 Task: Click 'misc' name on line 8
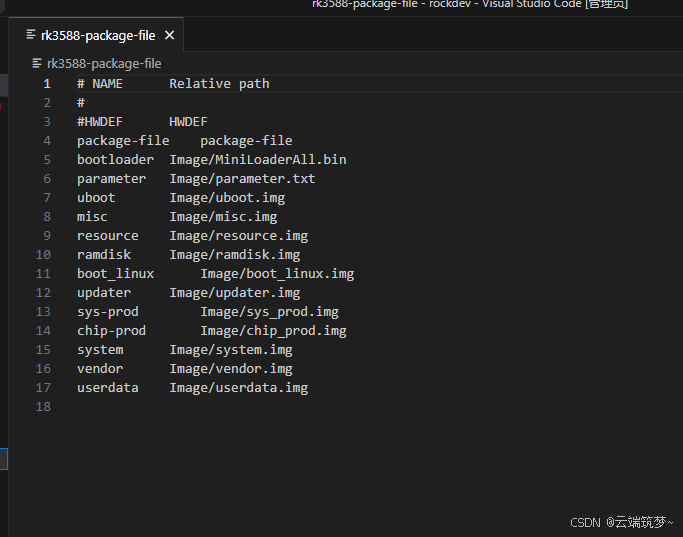coord(92,216)
